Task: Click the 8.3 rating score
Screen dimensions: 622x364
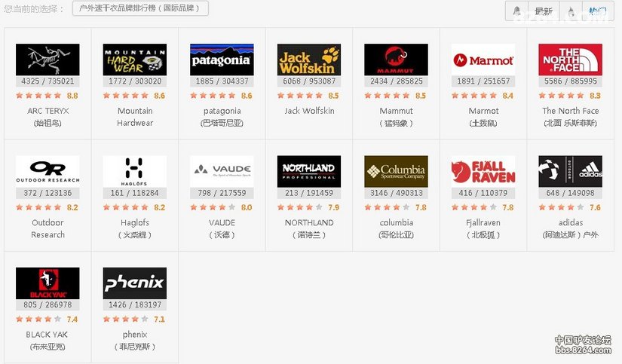Action: pyautogui.click(x=595, y=96)
